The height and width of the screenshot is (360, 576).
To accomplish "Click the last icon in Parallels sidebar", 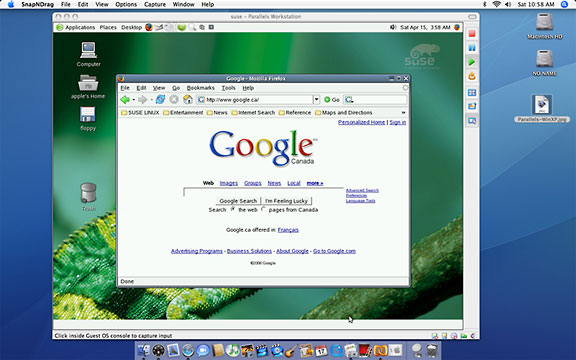I will click(x=472, y=120).
